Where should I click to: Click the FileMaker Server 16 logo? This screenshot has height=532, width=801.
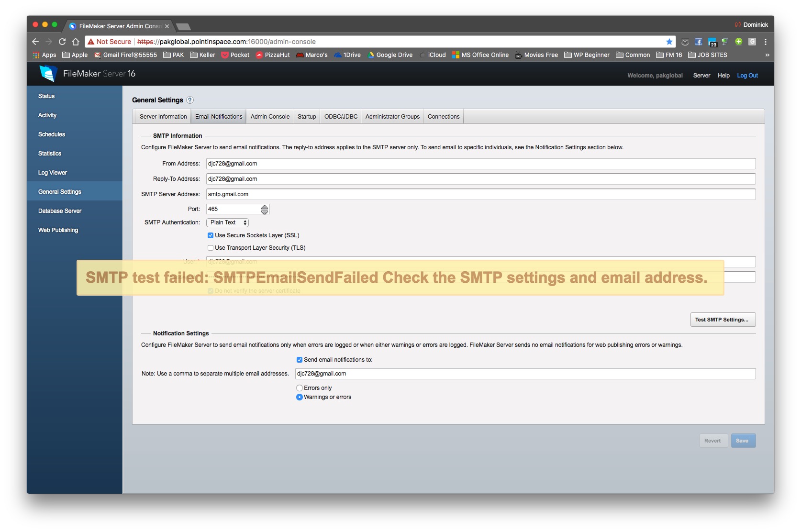pos(88,74)
